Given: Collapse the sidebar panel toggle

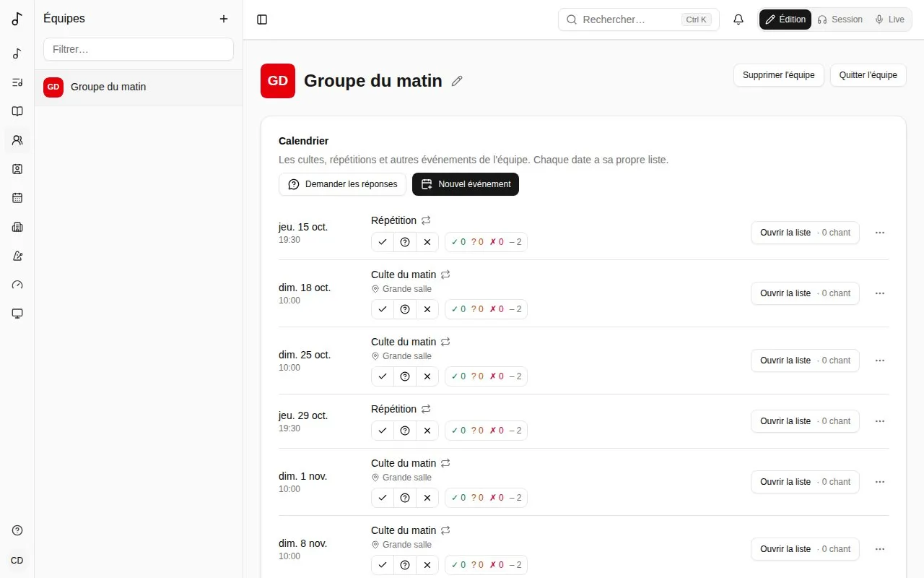Looking at the screenshot, I should [x=262, y=20].
